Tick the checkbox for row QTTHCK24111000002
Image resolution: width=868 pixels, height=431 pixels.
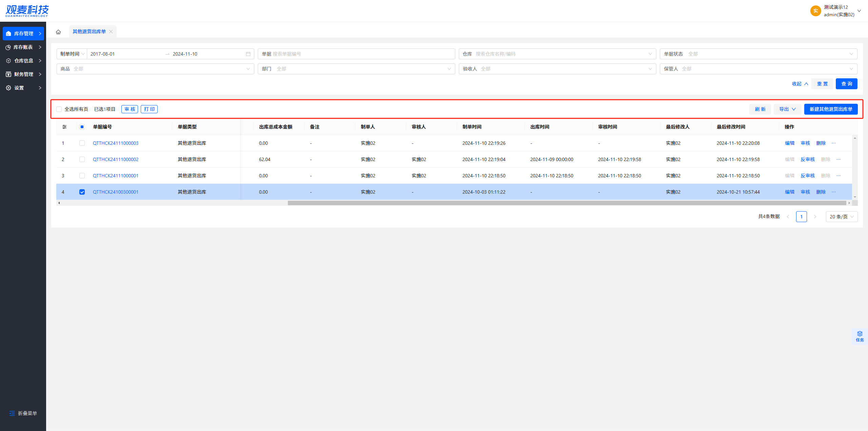pyautogui.click(x=82, y=159)
